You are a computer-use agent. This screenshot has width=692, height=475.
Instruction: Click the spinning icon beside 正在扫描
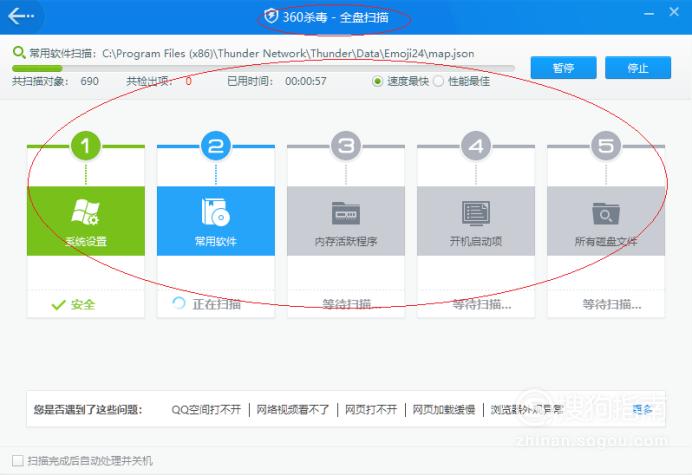179,303
